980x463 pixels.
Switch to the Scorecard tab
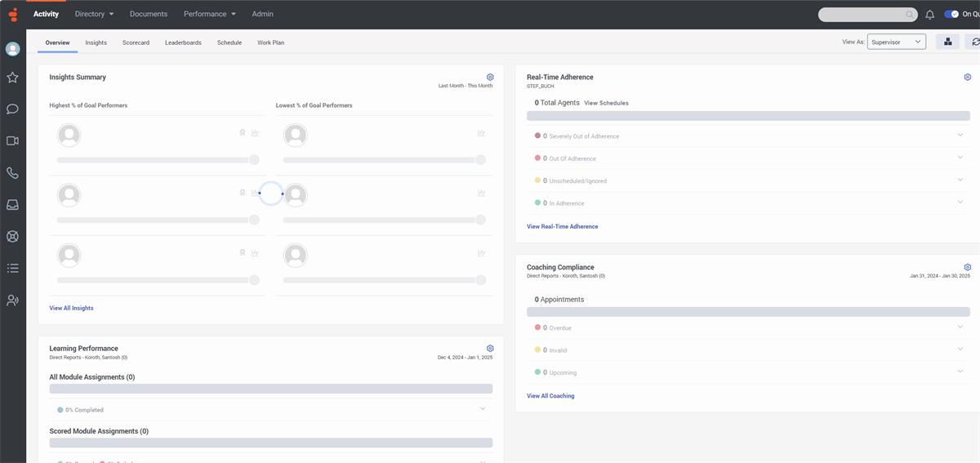click(x=136, y=42)
